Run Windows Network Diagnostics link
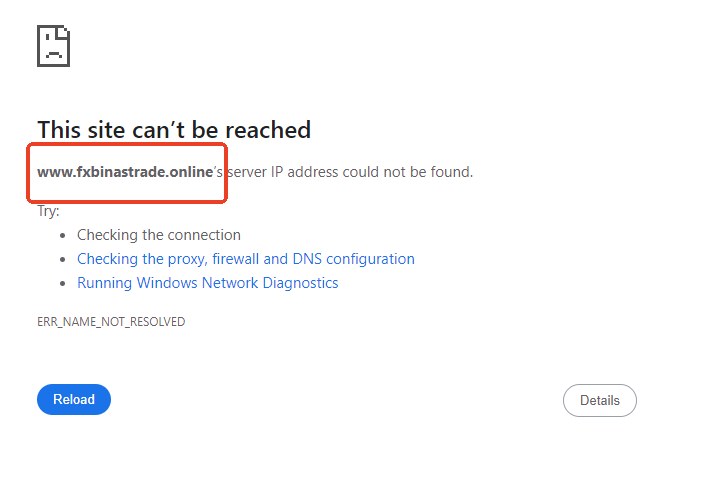Image resolution: width=716 pixels, height=501 pixels. click(208, 283)
